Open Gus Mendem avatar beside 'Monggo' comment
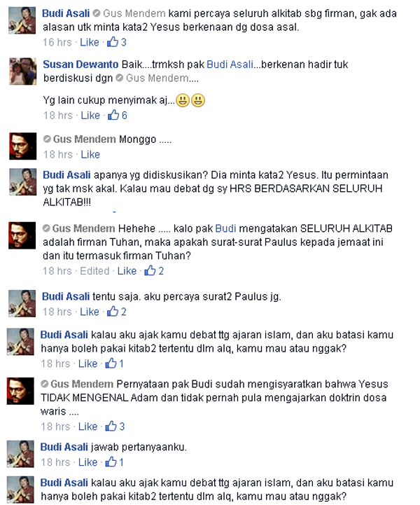This screenshot has width=420, height=505. coord(22,146)
